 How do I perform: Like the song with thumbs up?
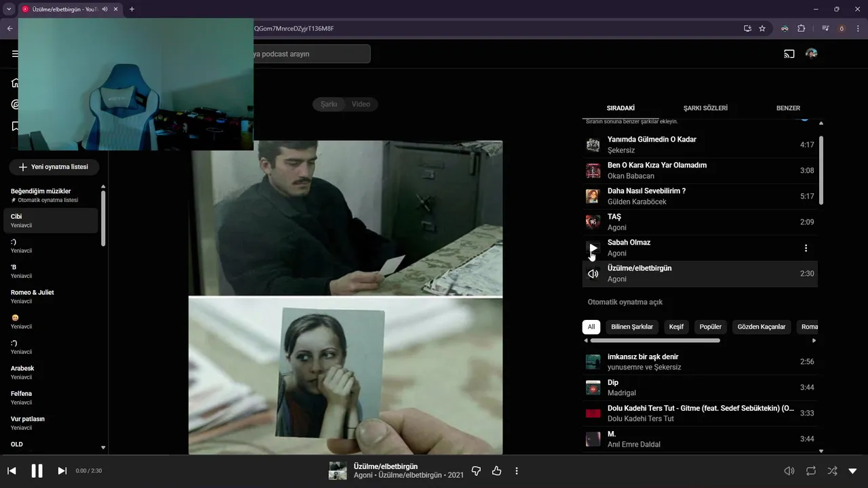(496, 470)
